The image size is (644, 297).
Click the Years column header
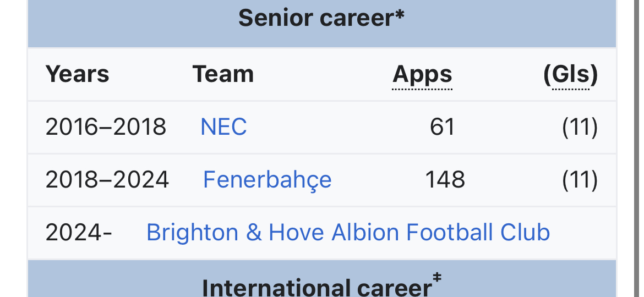[77, 74]
